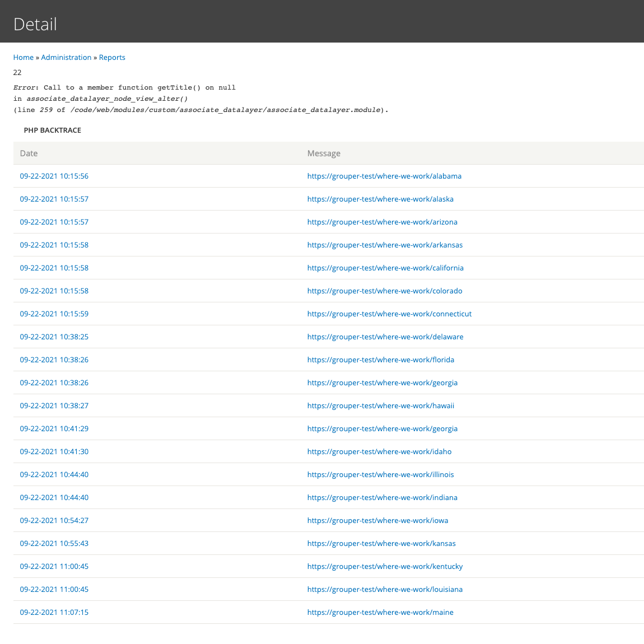The image size is (644, 644).
Task: Open the date link in the alaska row
Action: (54, 199)
